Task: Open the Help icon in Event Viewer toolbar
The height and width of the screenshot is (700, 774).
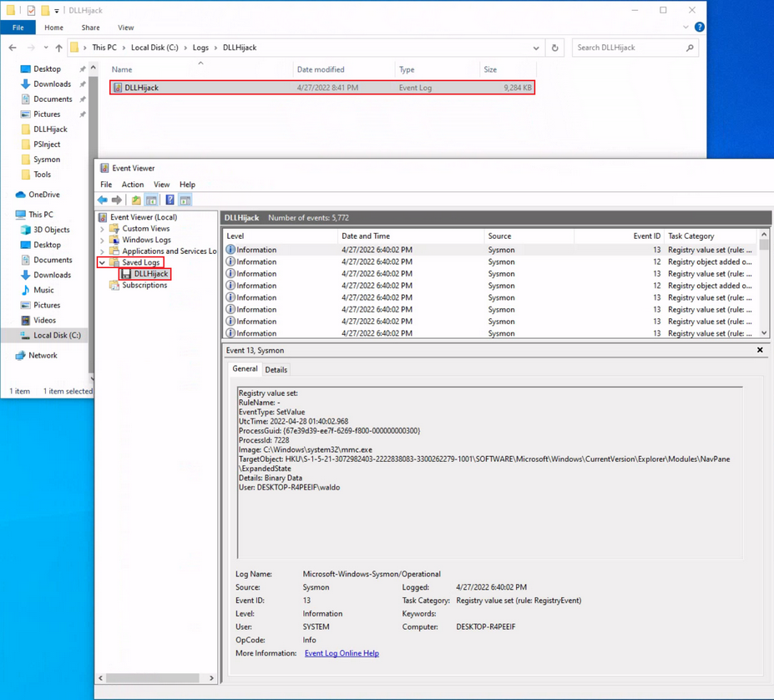Action: tap(170, 199)
